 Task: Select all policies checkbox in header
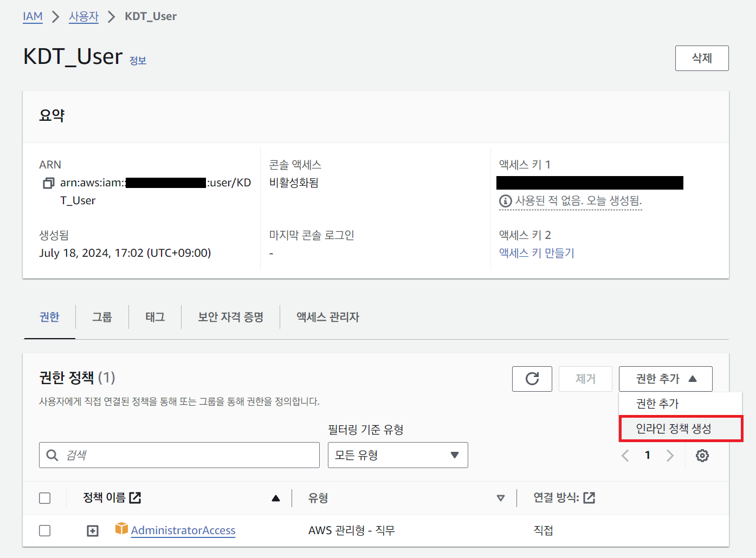45,498
